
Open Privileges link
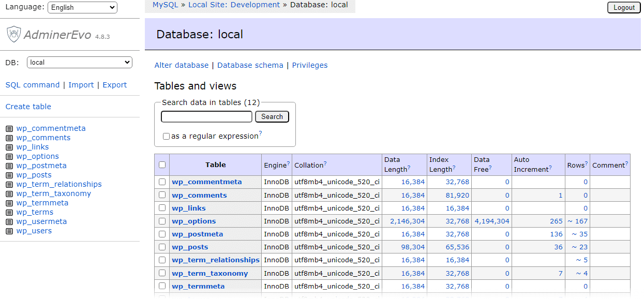(310, 65)
